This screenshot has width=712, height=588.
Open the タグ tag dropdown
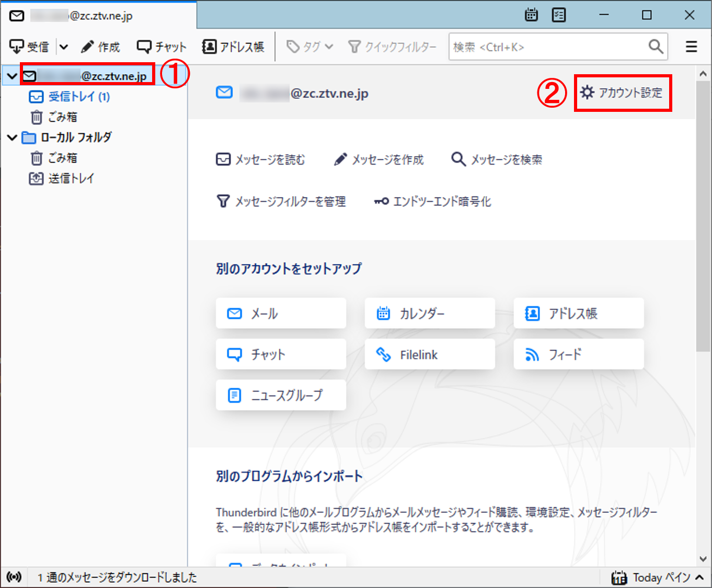[x=309, y=47]
